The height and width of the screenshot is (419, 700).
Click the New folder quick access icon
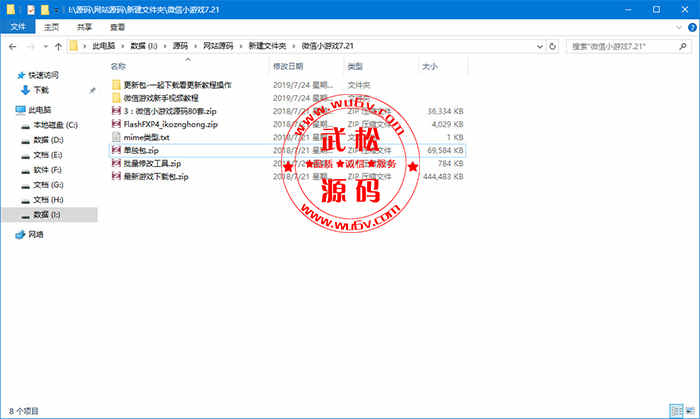(45, 9)
